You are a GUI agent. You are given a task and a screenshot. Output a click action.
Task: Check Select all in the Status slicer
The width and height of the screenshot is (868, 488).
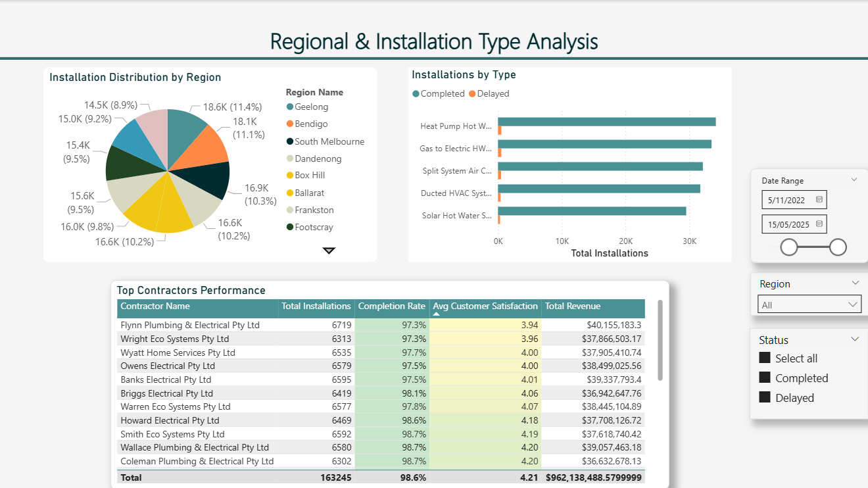[765, 358]
